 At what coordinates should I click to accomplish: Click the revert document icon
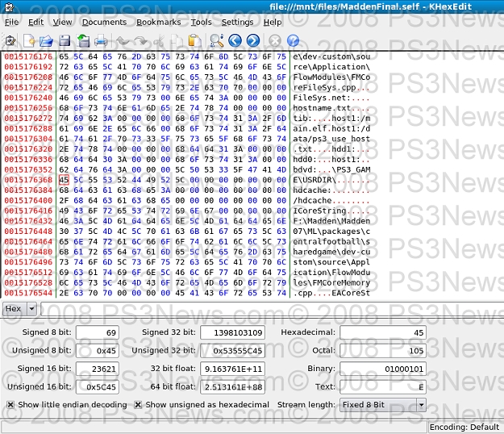point(83,41)
